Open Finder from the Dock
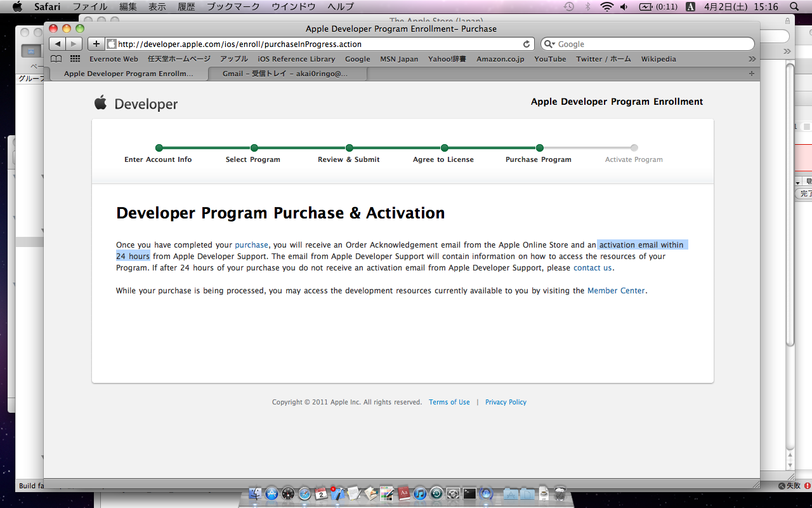Image resolution: width=812 pixels, height=508 pixels. point(256,493)
